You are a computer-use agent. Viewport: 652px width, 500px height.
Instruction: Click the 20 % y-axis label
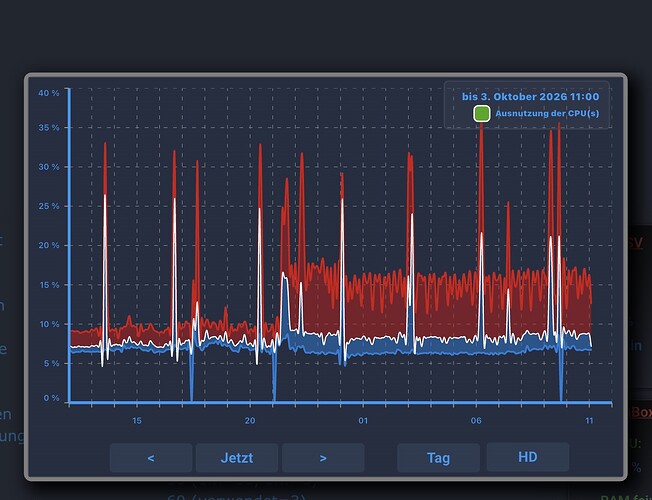tap(49, 245)
